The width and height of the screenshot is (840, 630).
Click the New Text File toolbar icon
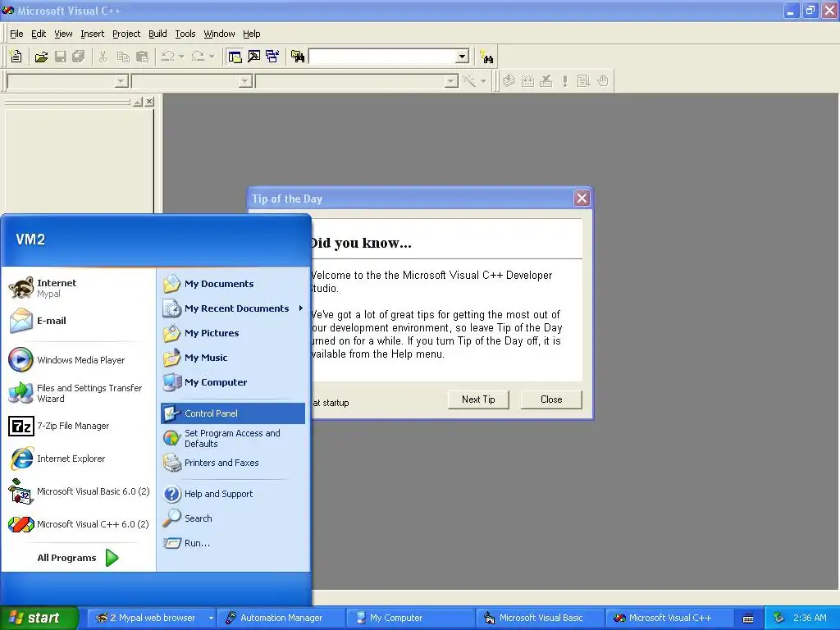16,57
